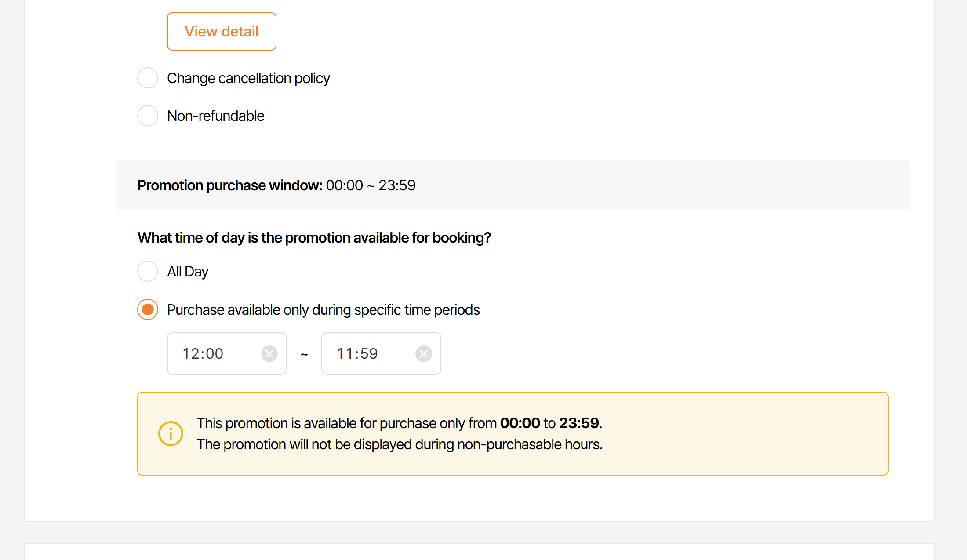
Task: Click the "Change cancellation policy" label text
Action: 248,78
